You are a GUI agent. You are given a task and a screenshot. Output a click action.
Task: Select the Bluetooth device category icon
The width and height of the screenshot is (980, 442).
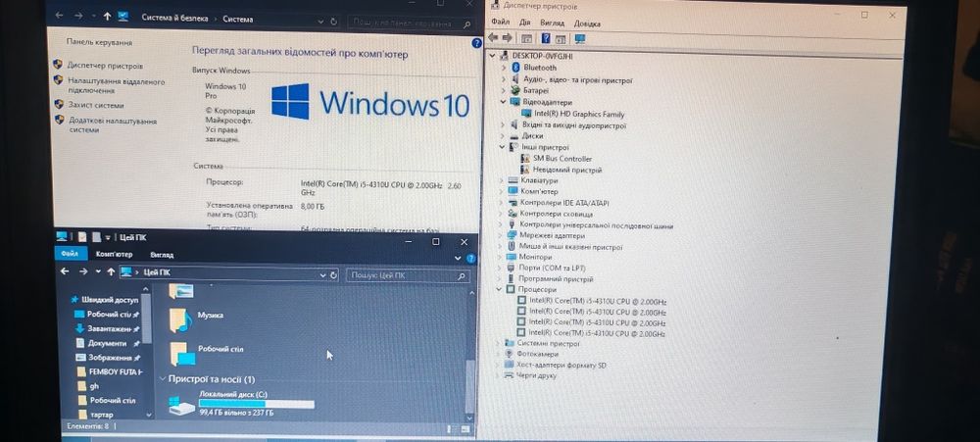pyautogui.click(x=516, y=68)
